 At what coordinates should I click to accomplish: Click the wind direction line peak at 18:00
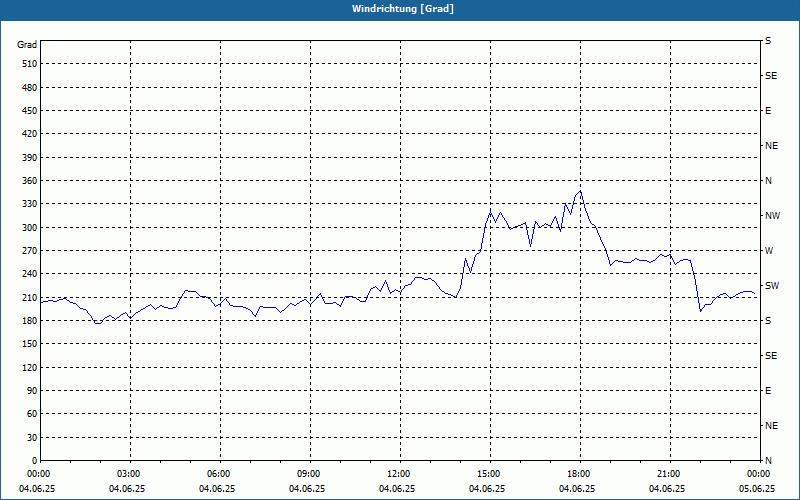tap(580, 191)
